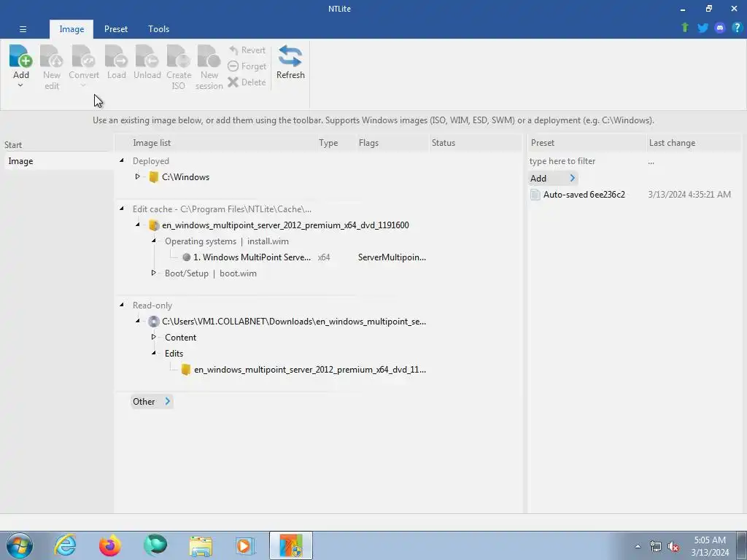The height and width of the screenshot is (560, 747).
Task: Select Image in the Start sidebar
Action: click(x=58, y=161)
